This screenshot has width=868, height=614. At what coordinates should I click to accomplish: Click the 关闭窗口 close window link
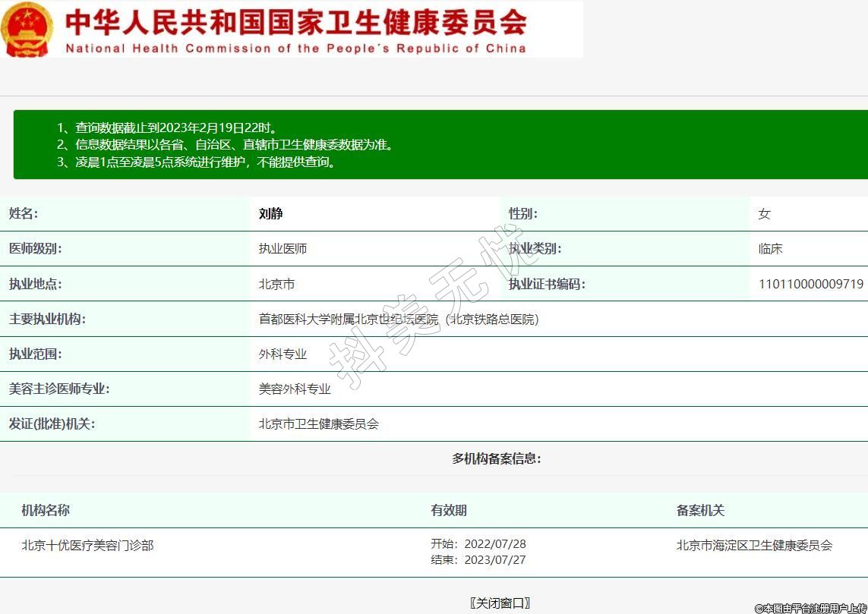point(500,603)
